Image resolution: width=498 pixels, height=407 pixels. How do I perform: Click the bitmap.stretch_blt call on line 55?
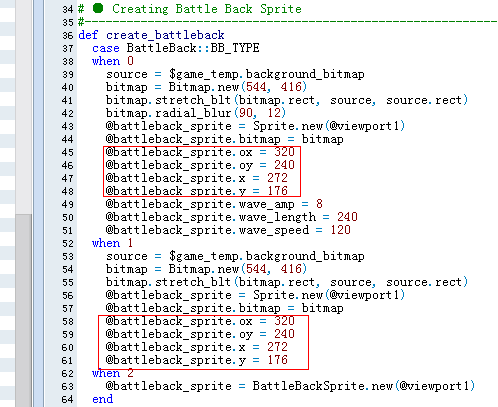287,282
